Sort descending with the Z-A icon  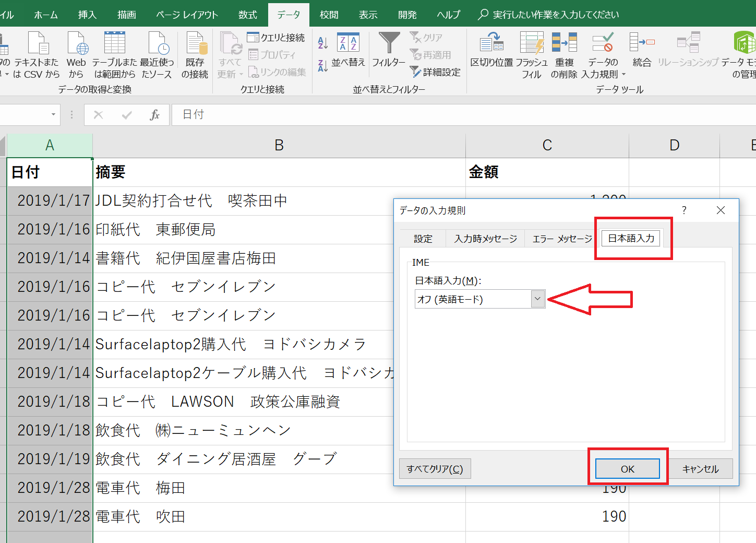point(323,66)
